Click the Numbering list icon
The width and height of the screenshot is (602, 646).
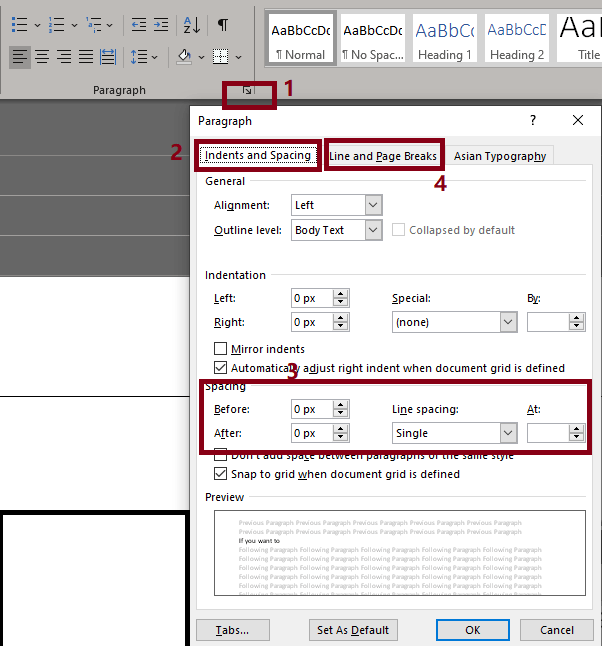click(56, 25)
